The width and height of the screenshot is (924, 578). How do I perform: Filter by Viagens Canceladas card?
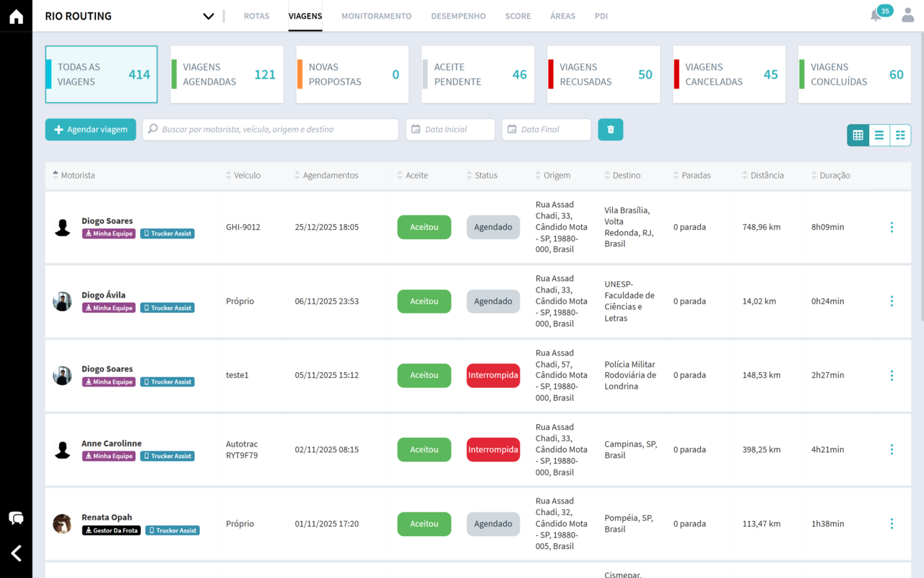pos(729,74)
